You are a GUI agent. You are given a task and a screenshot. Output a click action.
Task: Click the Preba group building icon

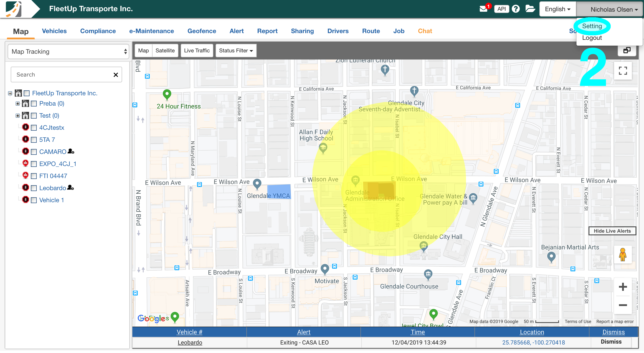[25, 104]
